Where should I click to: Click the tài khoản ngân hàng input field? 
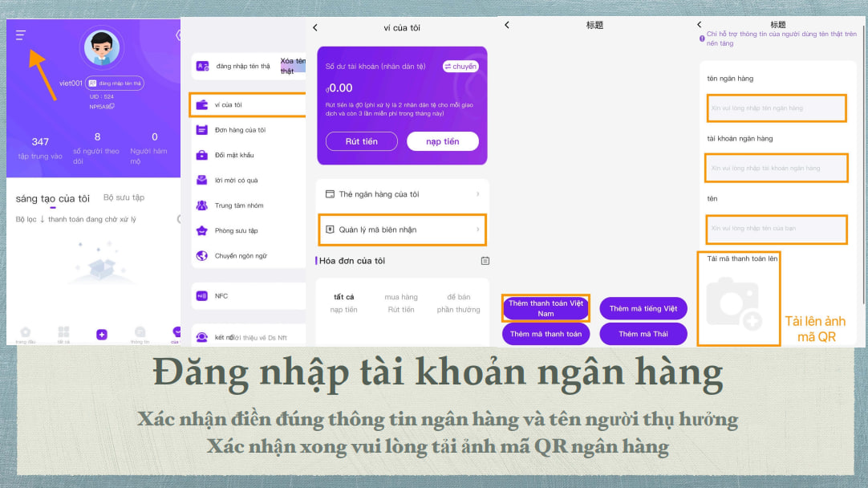(775, 169)
